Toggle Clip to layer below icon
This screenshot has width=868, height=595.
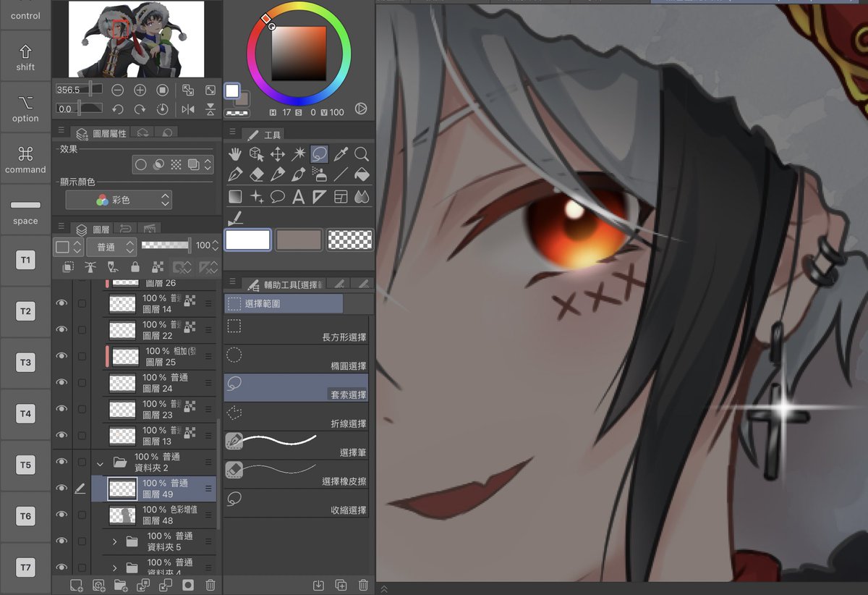click(67, 267)
